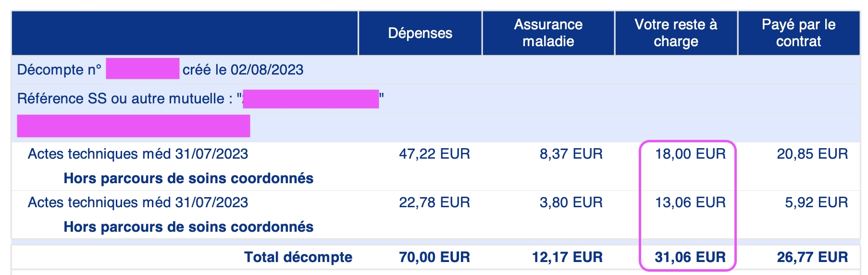Select the Total décompte label

coord(298,257)
